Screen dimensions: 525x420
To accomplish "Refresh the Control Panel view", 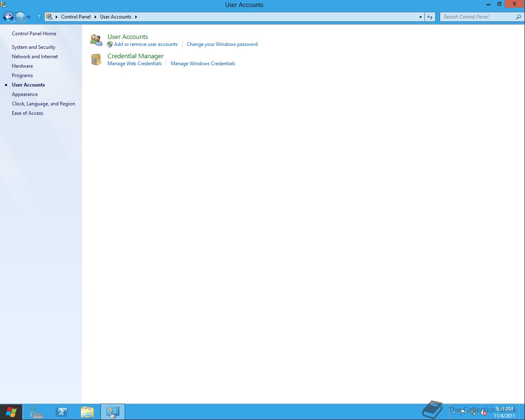I will pos(429,17).
